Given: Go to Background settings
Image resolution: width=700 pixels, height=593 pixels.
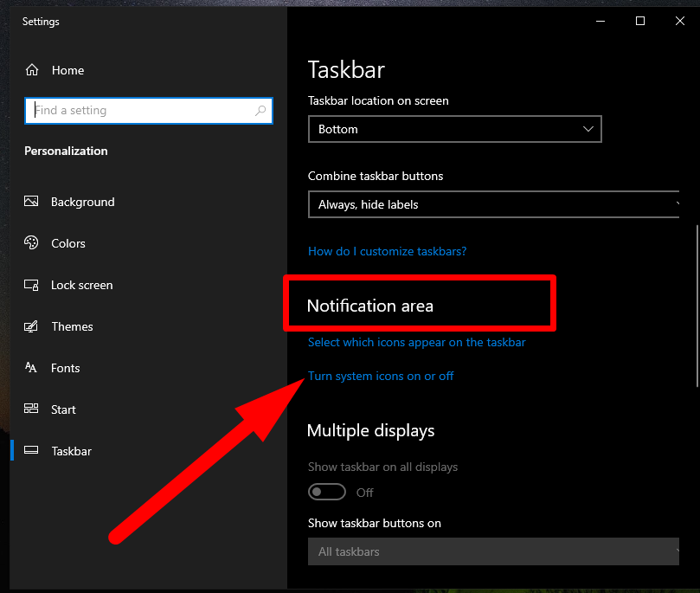Looking at the screenshot, I should [82, 202].
